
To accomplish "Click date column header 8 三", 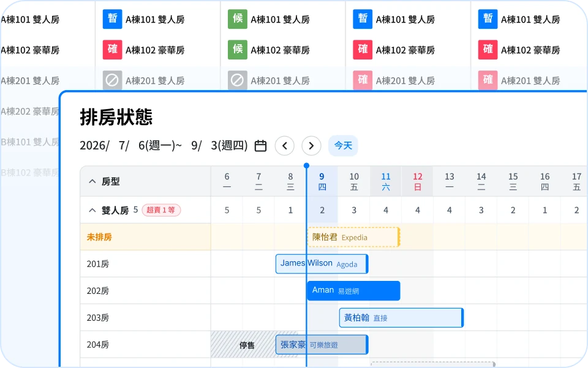I will (x=290, y=181).
